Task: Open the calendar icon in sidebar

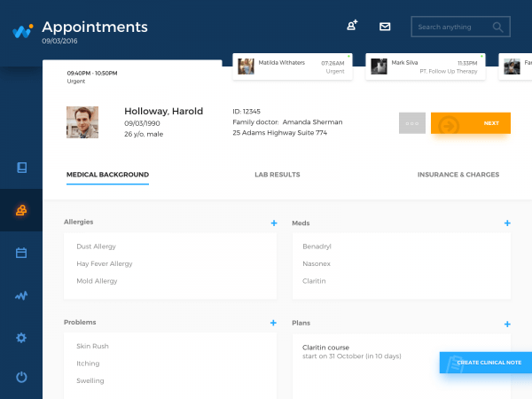Action: [x=21, y=253]
